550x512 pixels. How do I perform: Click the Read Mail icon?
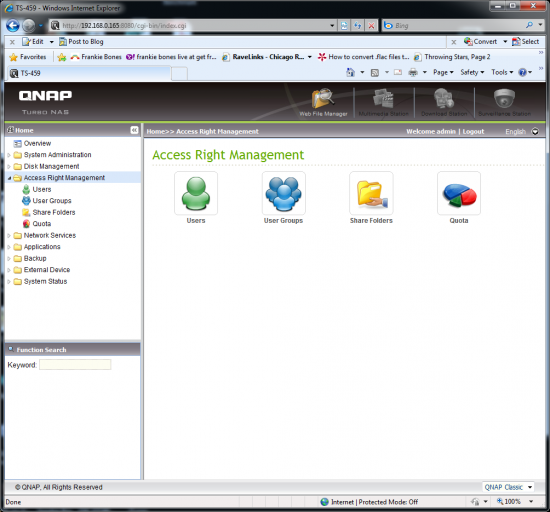tap(397, 72)
